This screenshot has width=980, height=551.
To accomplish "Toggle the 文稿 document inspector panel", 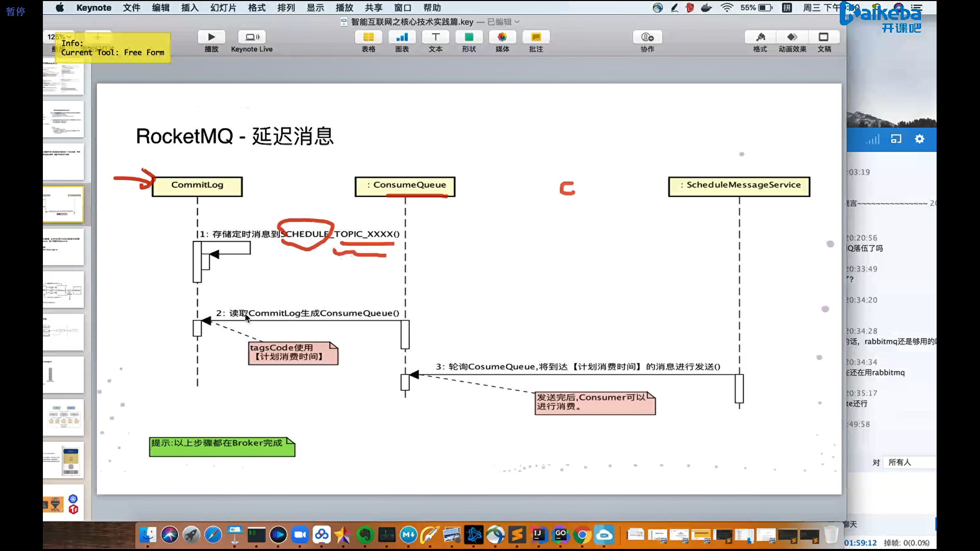I will click(x=824, y=37).
